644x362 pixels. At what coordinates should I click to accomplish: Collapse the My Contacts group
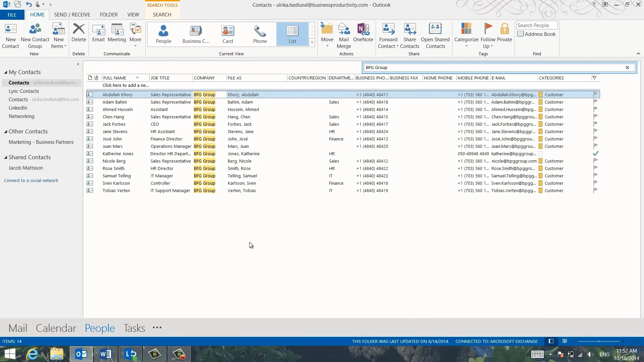click(6, 72)
